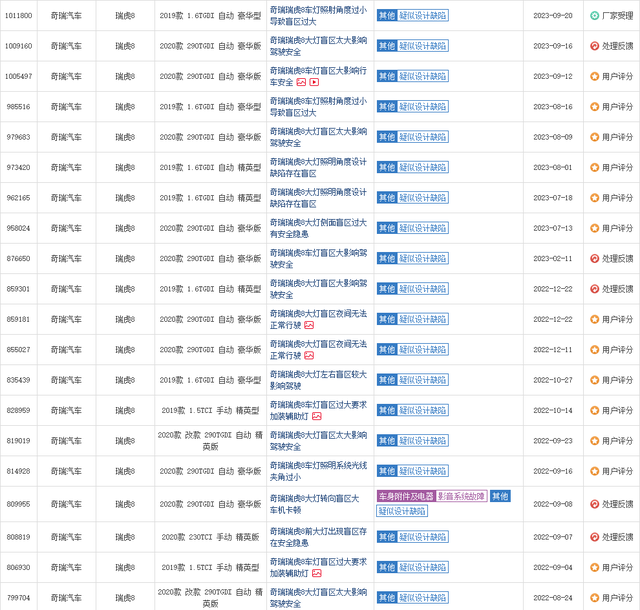Open the picture icon in complaint 828959
The width and height of the screenshot is (640, 610).
tap(317, 416)
